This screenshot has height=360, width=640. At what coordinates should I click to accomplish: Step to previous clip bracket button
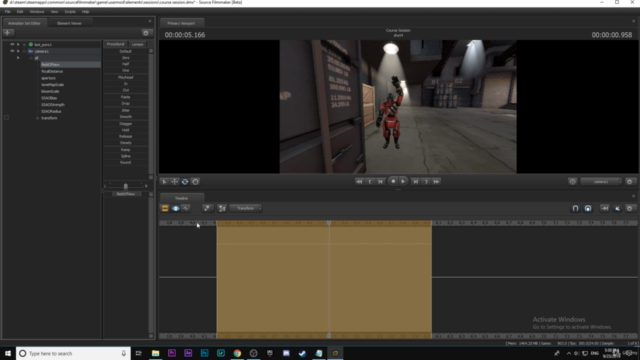(x=370, y=182)
